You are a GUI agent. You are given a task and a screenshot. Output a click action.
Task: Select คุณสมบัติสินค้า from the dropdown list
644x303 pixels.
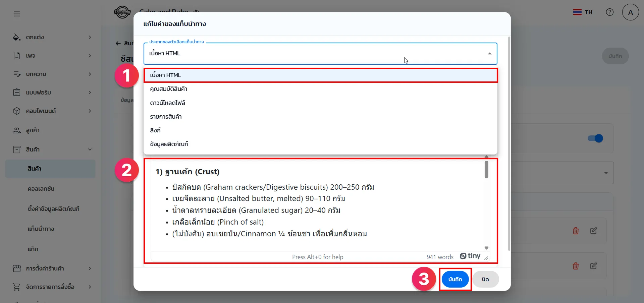(168, 89)
